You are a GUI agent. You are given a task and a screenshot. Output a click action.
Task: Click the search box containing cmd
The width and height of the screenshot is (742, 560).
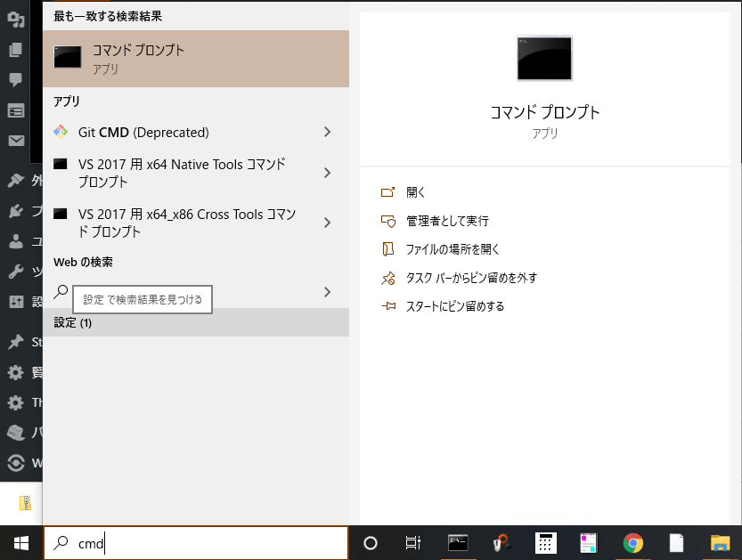point(196,543)
